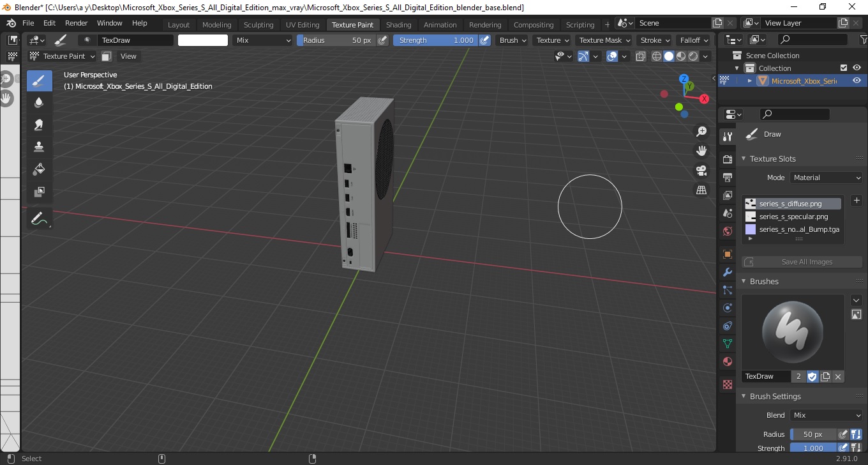Image resolution: width=868 pixels, height=465 pixels.
Task: Open Brush Settings Blend Mix dropdown
Action: coord(827,415)
